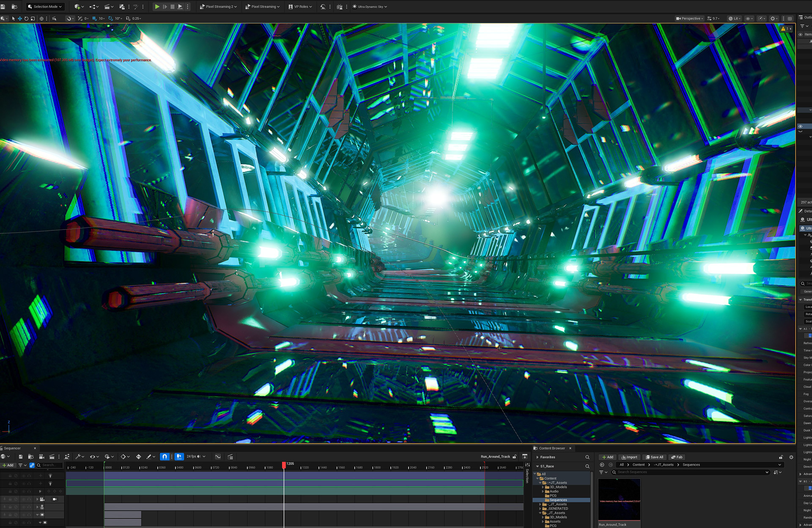Click the red playhead marker at 1205
The image size is (812, 528).
point(284,465)
